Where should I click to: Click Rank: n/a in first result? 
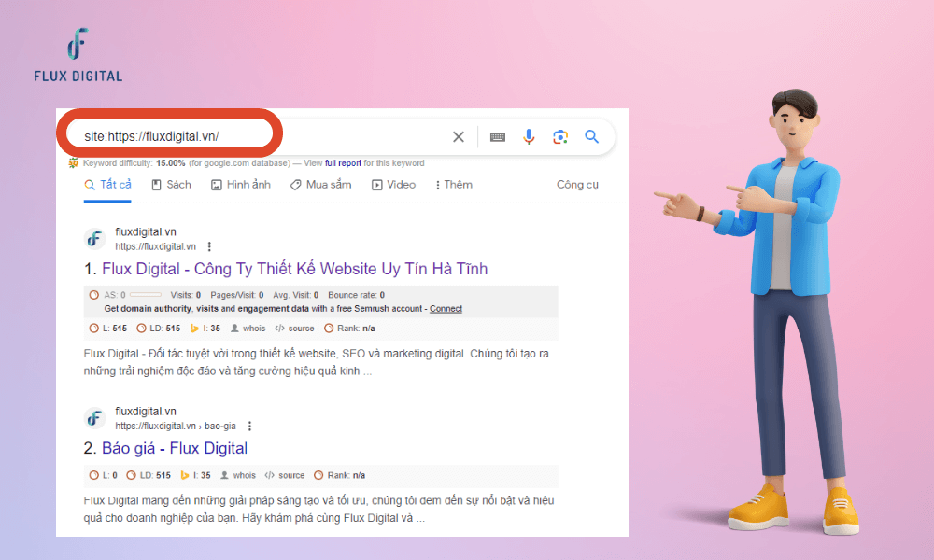(349, 328)
